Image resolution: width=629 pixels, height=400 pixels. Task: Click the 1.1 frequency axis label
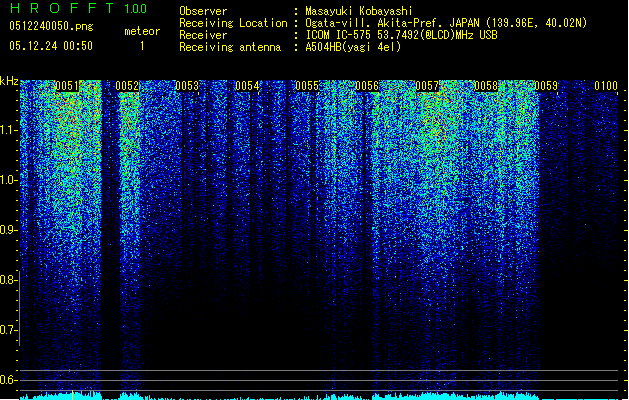(x=9, y=130)
